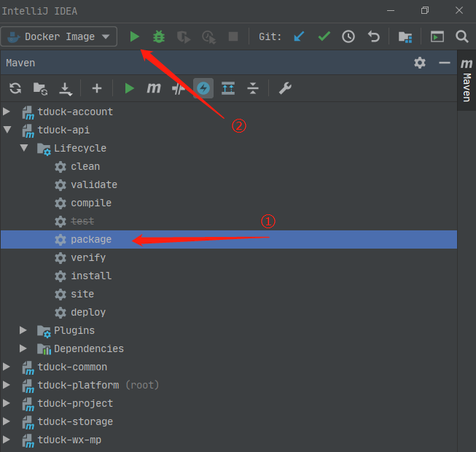Show Git history clock icon
This screenshot has width=476, height=452.
(348, 36)
